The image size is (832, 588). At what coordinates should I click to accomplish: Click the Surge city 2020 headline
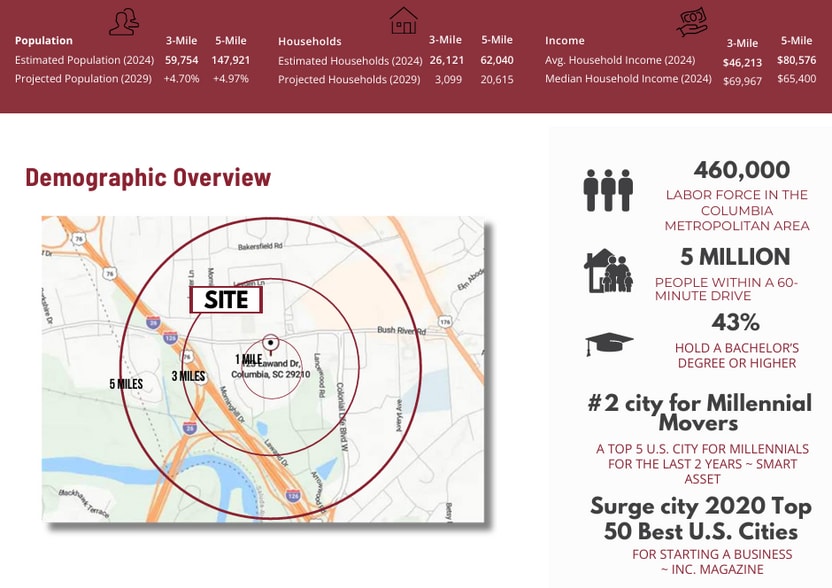[700, 518]
